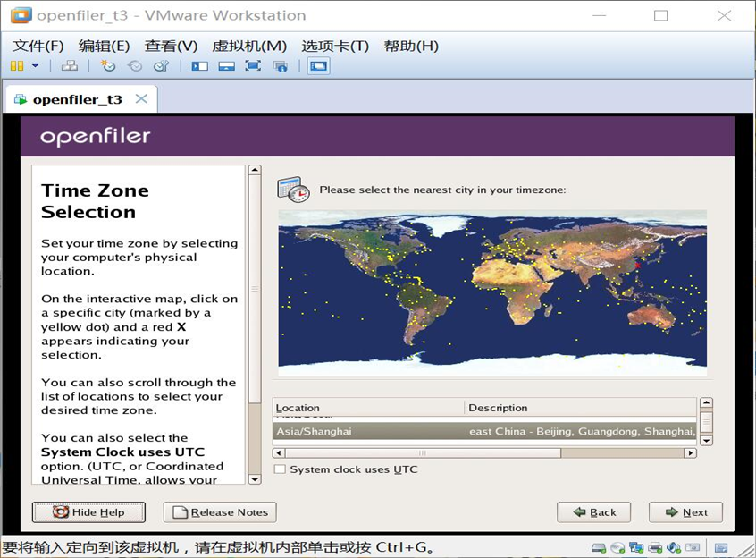Click the calendar clock timezone icon
The height and width of the screenshot is (558, 756).
tap(293, 189)
